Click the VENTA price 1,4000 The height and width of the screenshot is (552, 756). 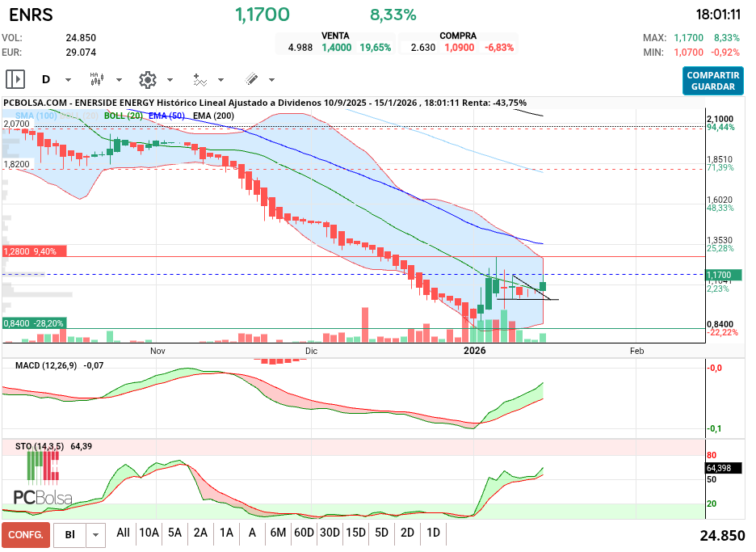coord(337,48)
